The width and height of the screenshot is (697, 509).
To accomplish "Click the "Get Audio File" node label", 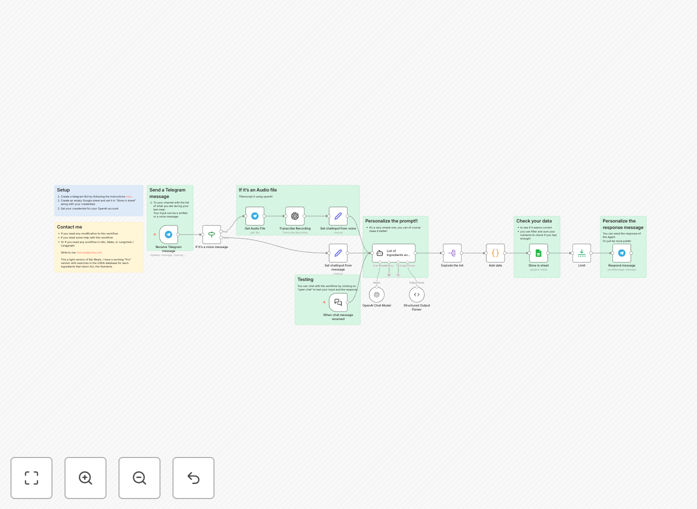I will pyautogui.click(x=255, y=228).
